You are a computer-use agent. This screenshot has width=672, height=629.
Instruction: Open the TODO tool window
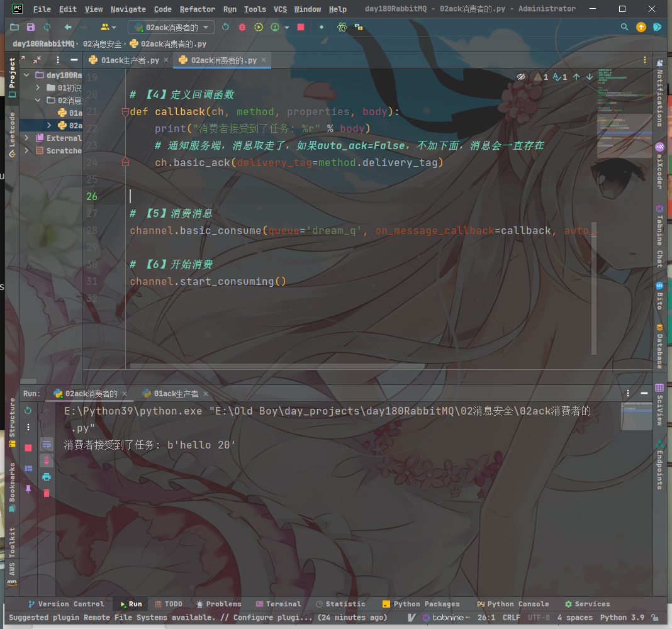point(169,604)
